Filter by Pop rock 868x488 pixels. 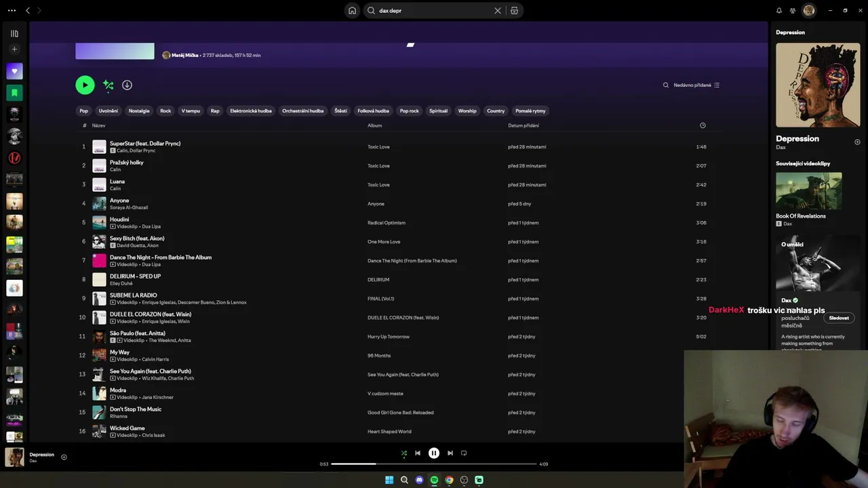(410, 111)
